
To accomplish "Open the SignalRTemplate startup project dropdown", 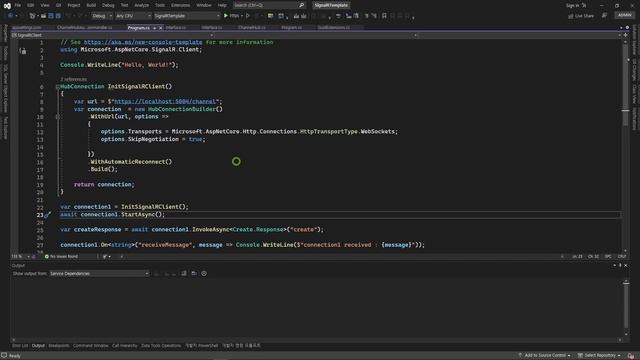I will coord(187,16).
